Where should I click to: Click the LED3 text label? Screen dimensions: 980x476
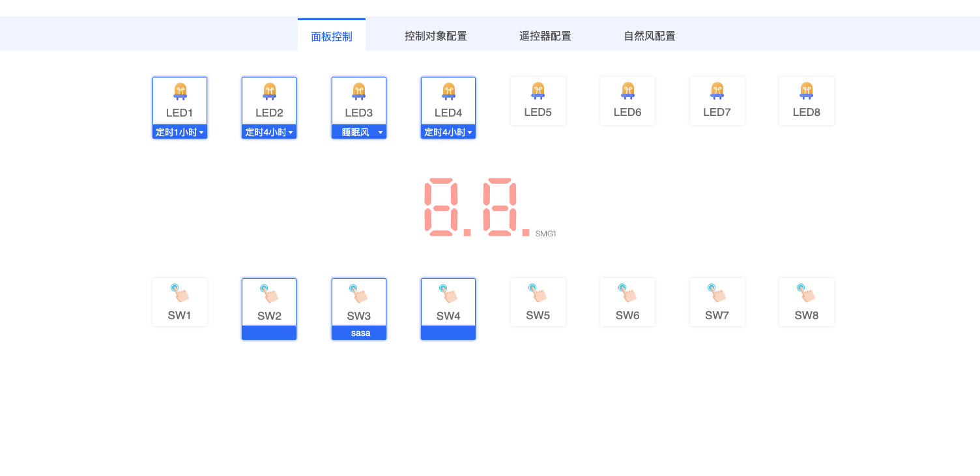click(359, 113)
